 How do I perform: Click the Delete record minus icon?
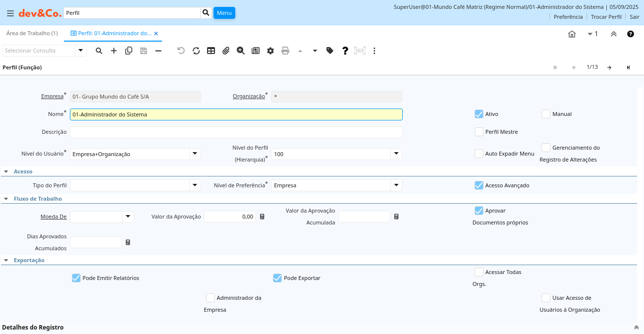(x=159, y=51)
